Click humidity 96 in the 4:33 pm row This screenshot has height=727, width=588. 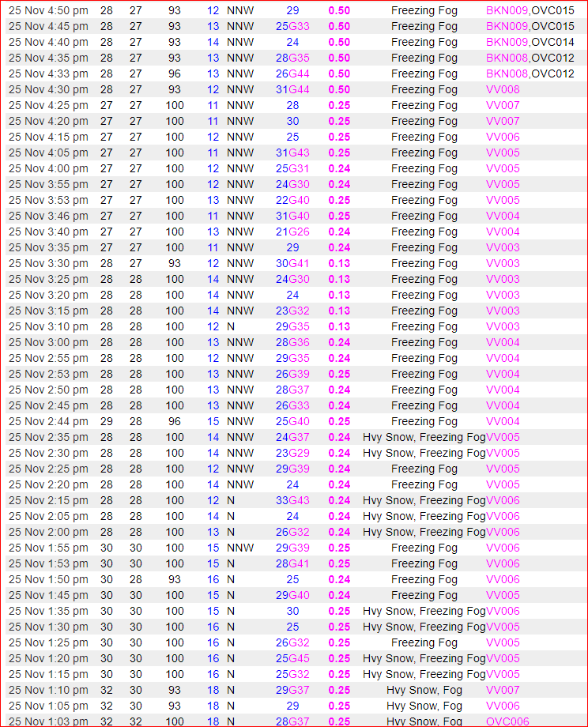pyautogui.click(x=175, y=73)
